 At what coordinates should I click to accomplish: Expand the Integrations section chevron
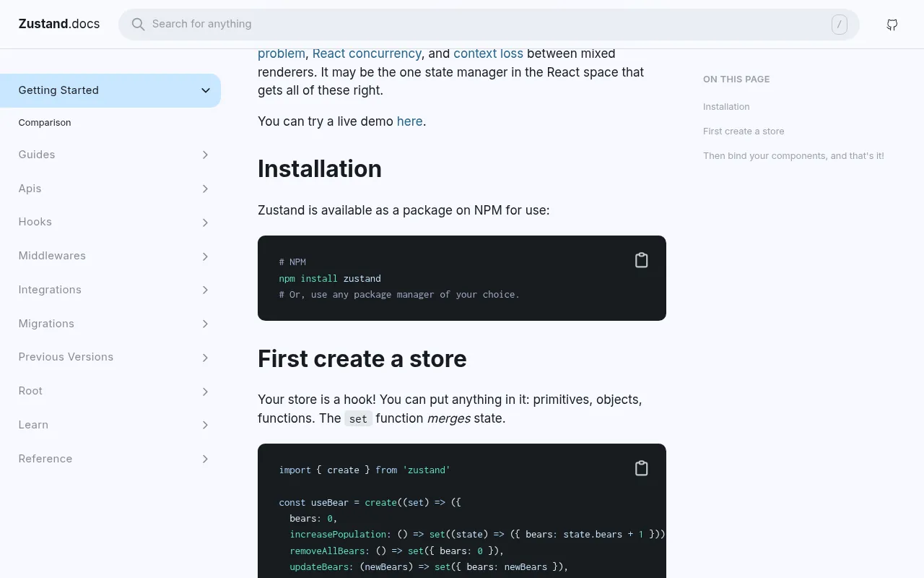pos(205,290)
